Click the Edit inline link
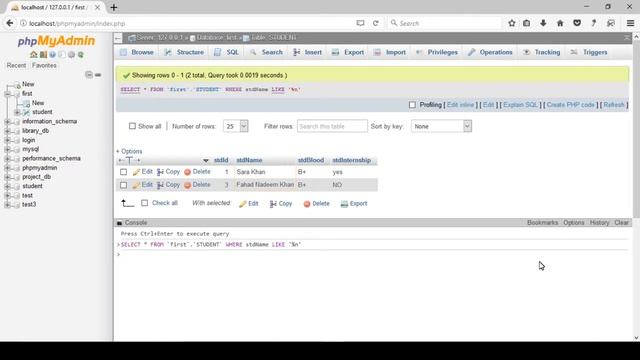The width and height of the screenshot is (640, 360). click(x=460, y=105)
